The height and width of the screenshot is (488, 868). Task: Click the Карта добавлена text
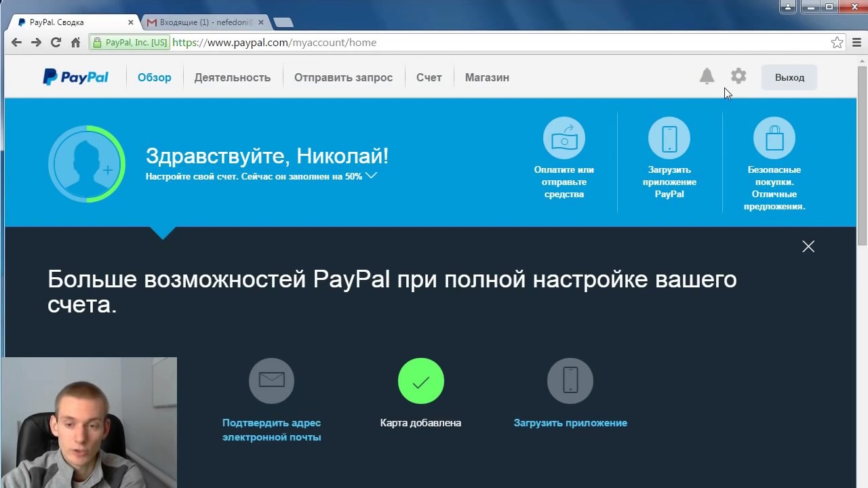pos(421,423)
